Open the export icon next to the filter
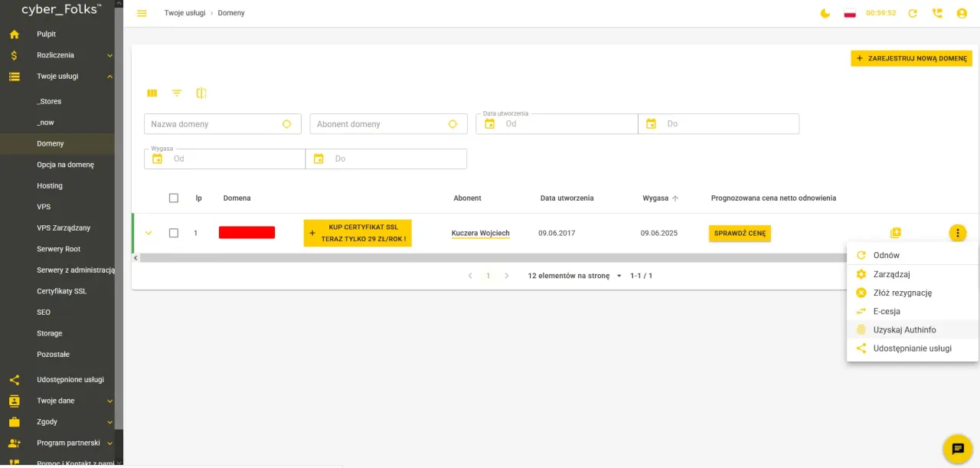Screen dimensions: 980x468 [201, 93]
